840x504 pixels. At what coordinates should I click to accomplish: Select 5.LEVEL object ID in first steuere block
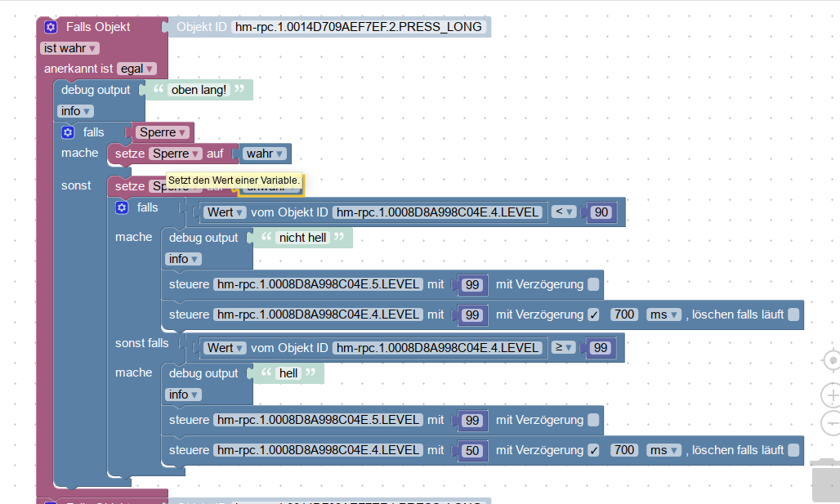tap(318, 284)
